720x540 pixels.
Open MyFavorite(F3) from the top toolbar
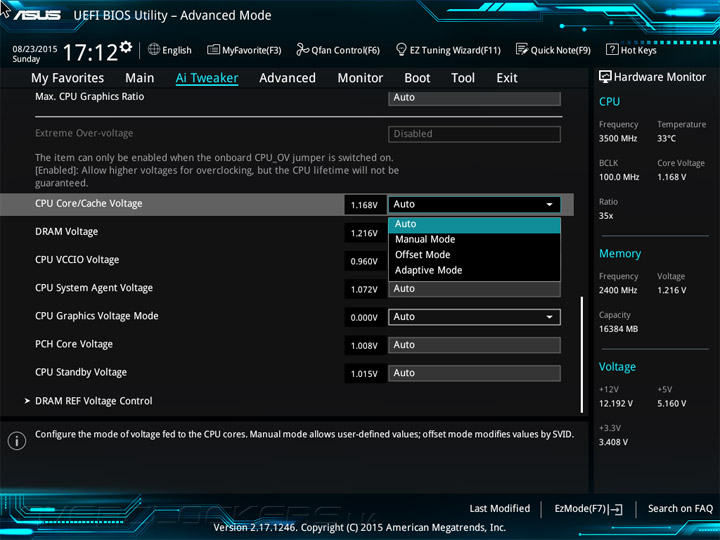coord(244,50)
